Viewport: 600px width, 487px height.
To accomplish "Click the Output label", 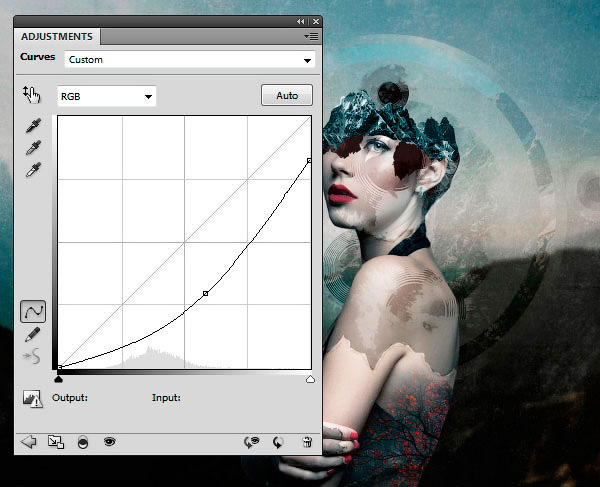I will pos(70,398).
